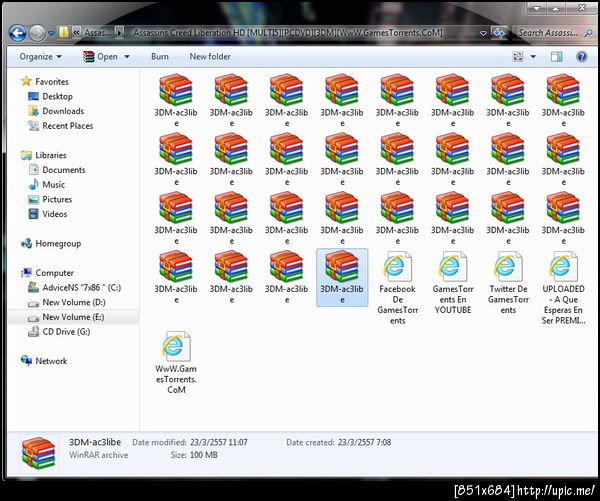
Task: Click the folder icon in the address bar
Action: click(x=64, y=33)
